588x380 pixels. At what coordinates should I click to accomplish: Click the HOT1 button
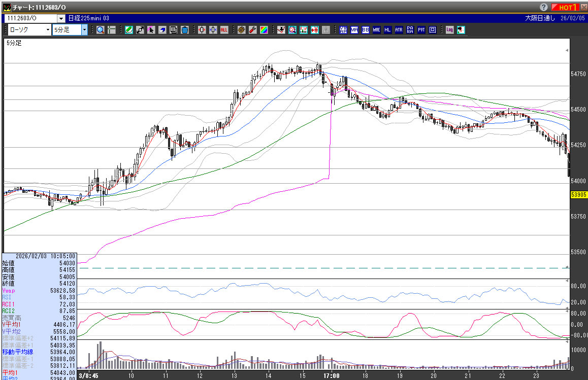[x=565, y=7]
